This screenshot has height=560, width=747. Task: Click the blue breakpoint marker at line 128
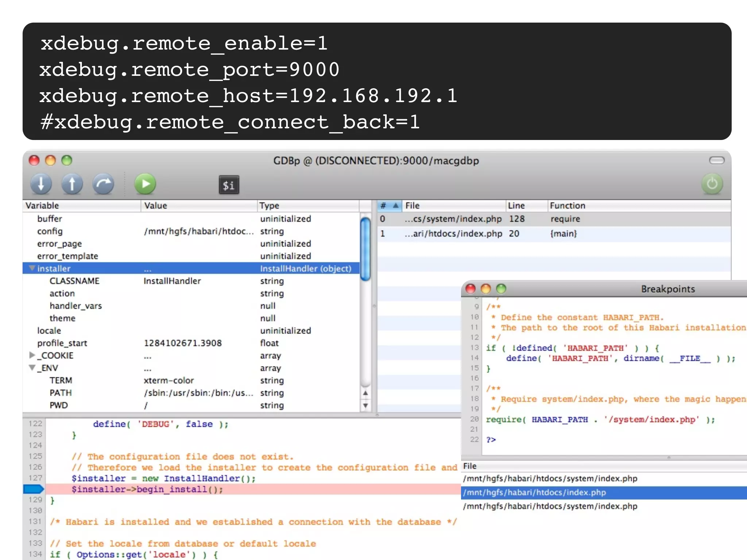tap(34, 489)
